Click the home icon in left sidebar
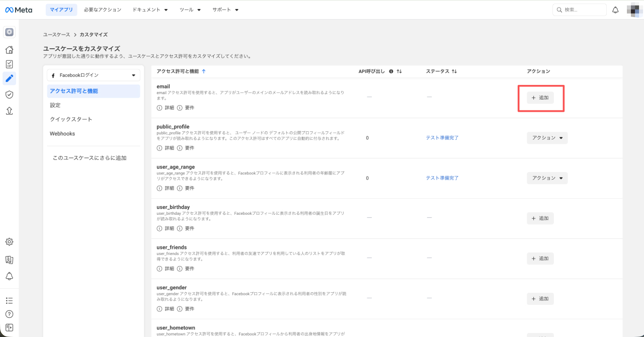Viewport: 644px width, 337px height. [x=9, y=50]
